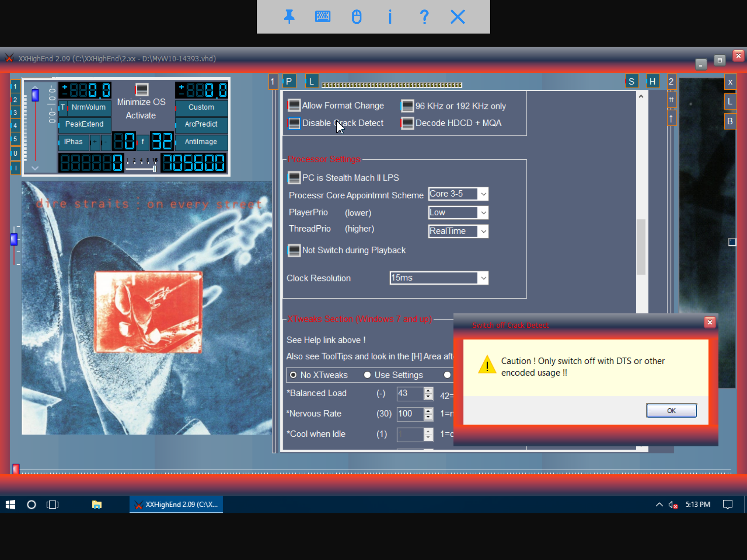The width and height of the screenshot is (747, 560).
Task: Select No XTweaks radio option
Action: click(x=293, y=375)
